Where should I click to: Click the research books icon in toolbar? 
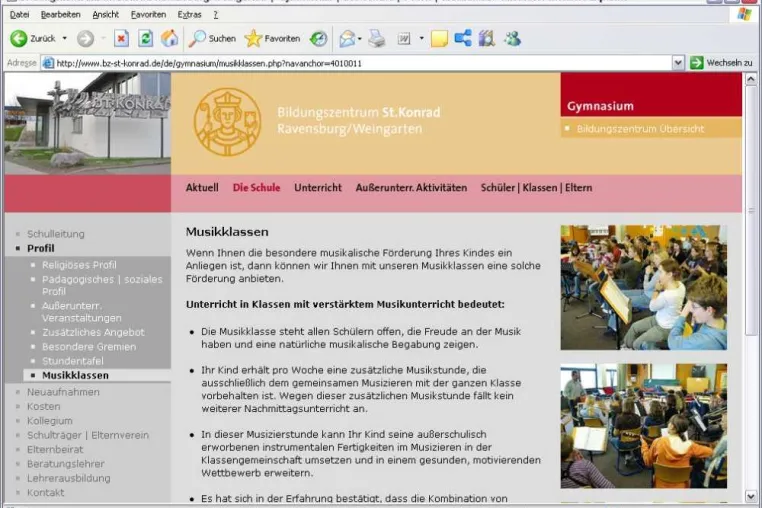click(x=486, y=38)
